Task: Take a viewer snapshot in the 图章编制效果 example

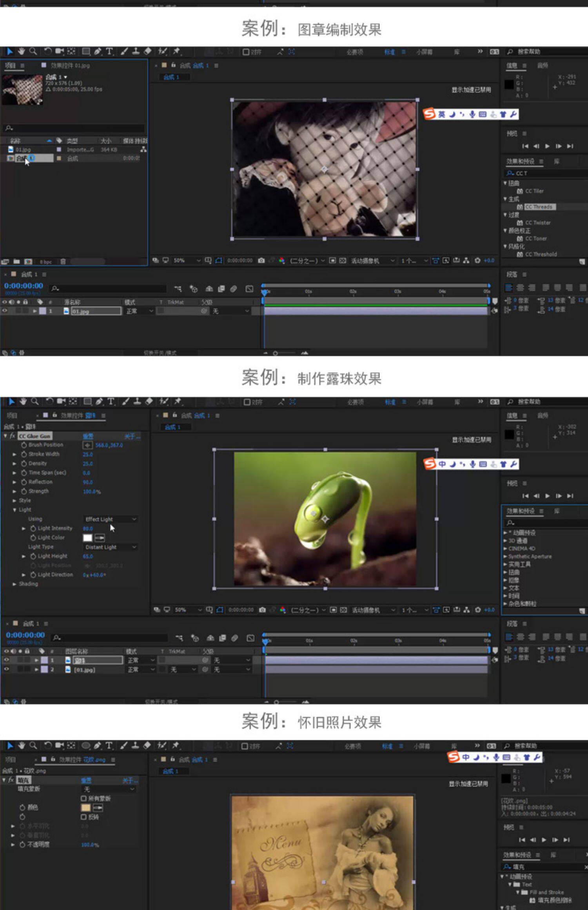Action: point(261,260)
